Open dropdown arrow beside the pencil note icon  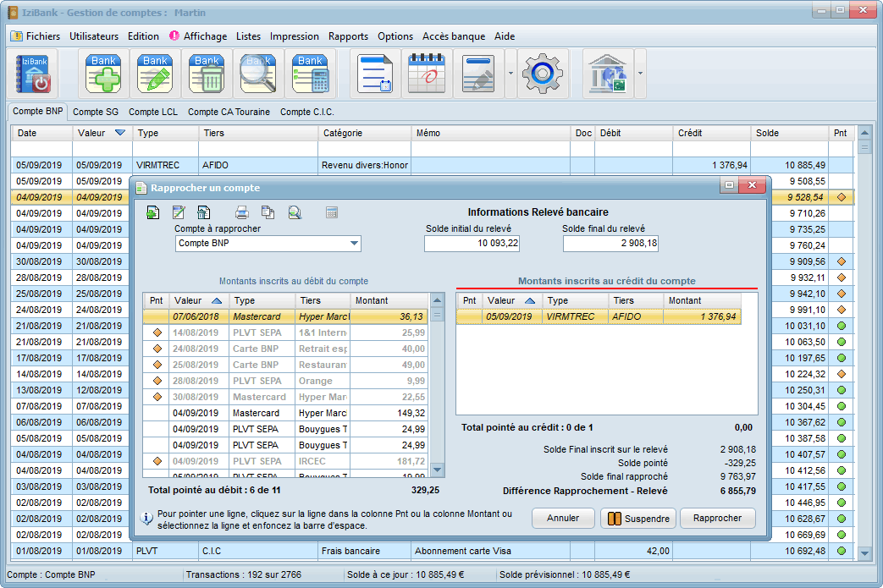pos(510,74)
